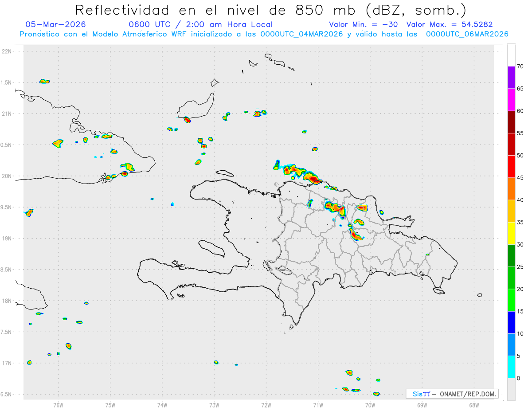532x411 pixels.
Task: Click the orange 40-45 dBZ legend band
Action: click(x=511, y=189)
